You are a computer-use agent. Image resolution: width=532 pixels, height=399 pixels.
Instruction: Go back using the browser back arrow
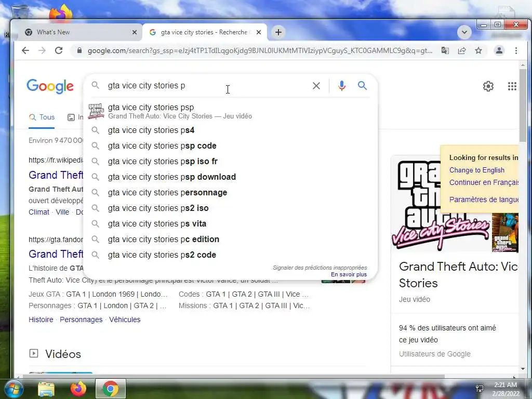(x=25, y=50)
